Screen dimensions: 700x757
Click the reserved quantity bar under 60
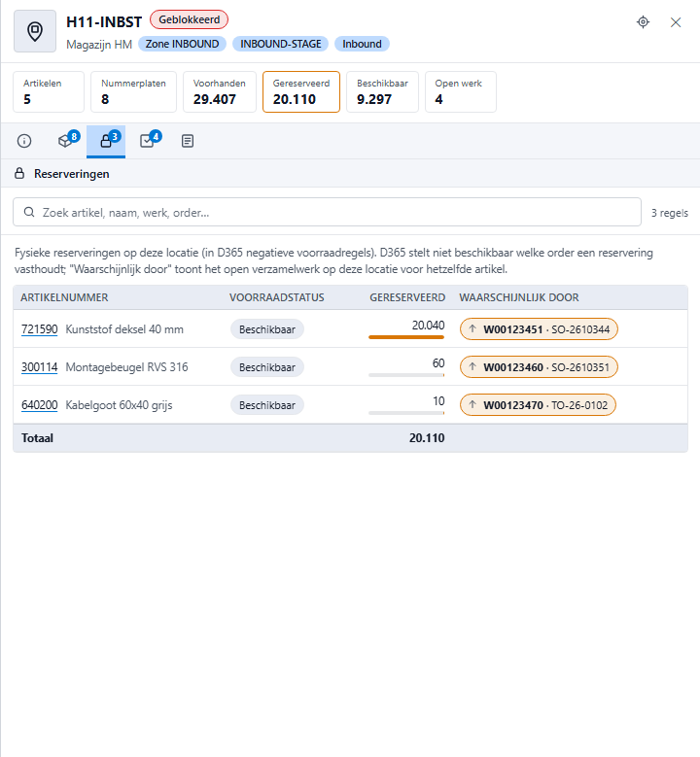click(x=406, y=375)
